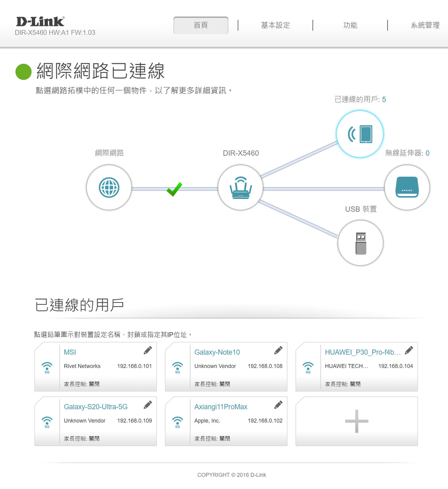448x489 pixels.
Task: Click the 無線延伸器: 0 label
Action: (407, 153)
